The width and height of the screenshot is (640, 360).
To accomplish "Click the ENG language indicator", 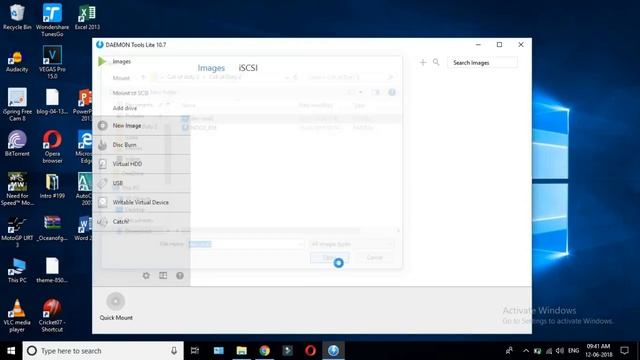I will pos(573,351).
